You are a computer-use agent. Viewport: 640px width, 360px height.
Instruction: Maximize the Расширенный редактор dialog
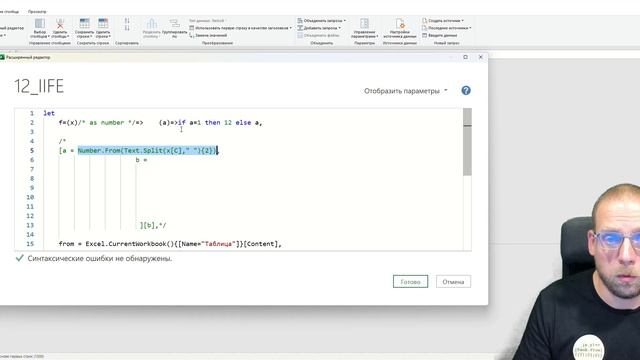coord(465,57)
